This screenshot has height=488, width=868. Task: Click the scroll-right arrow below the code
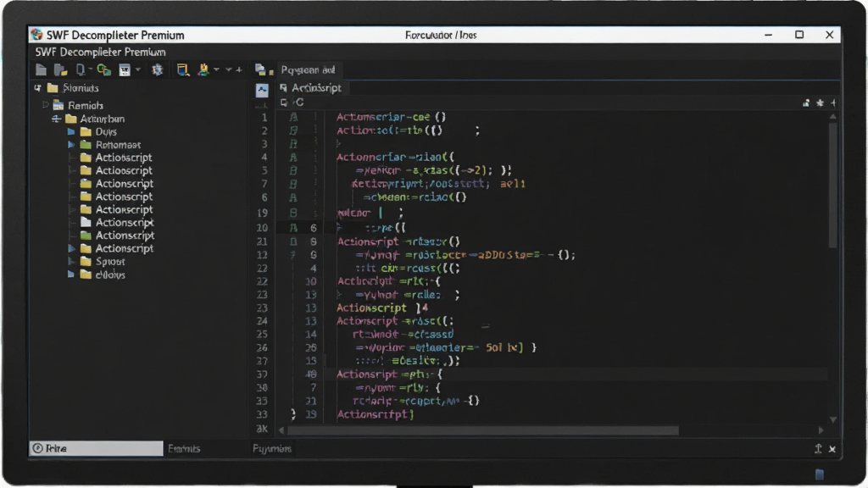tap(821, 430)
